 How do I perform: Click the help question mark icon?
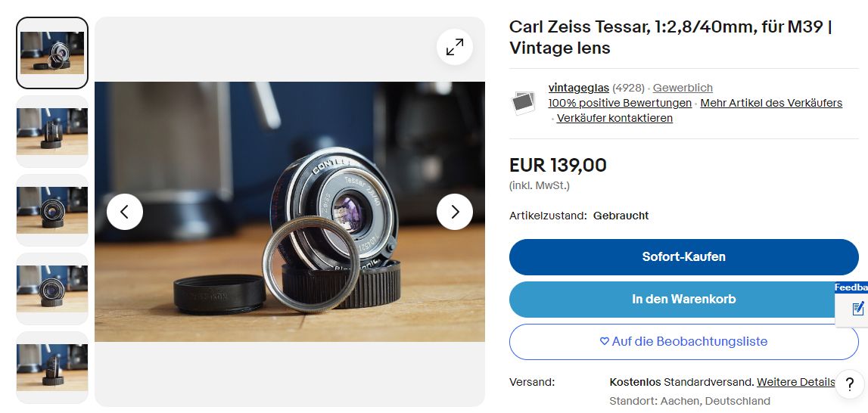(849, 383)
